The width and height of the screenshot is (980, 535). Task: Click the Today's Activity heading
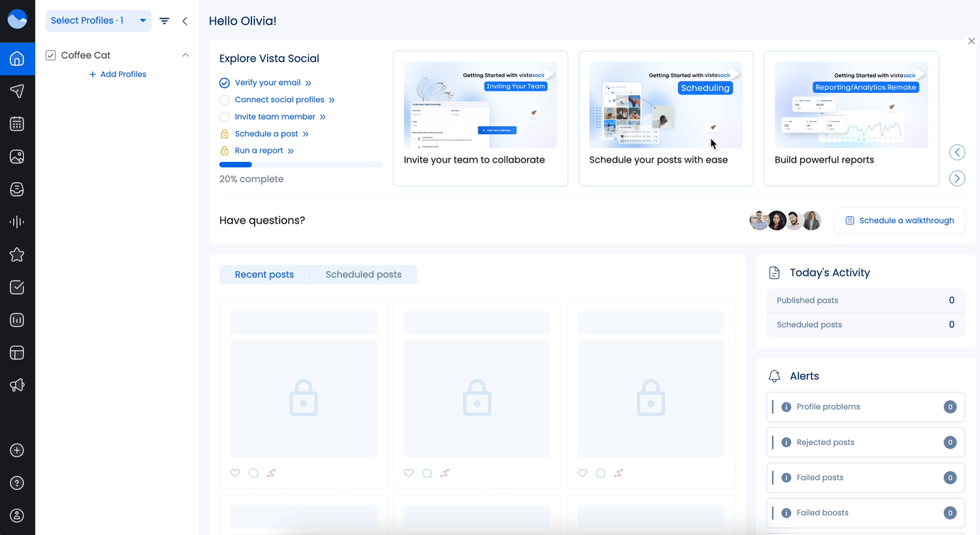point(830,273)
